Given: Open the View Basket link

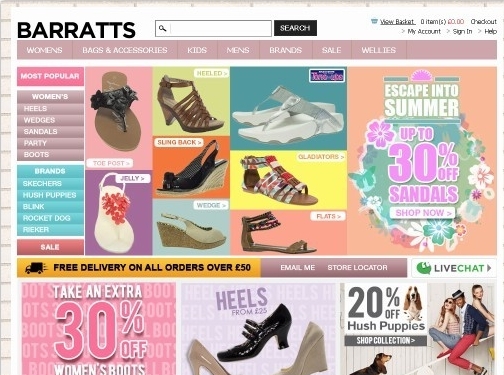Looking at the screenshot, I should pyautogui.click(x=397, y=22).
